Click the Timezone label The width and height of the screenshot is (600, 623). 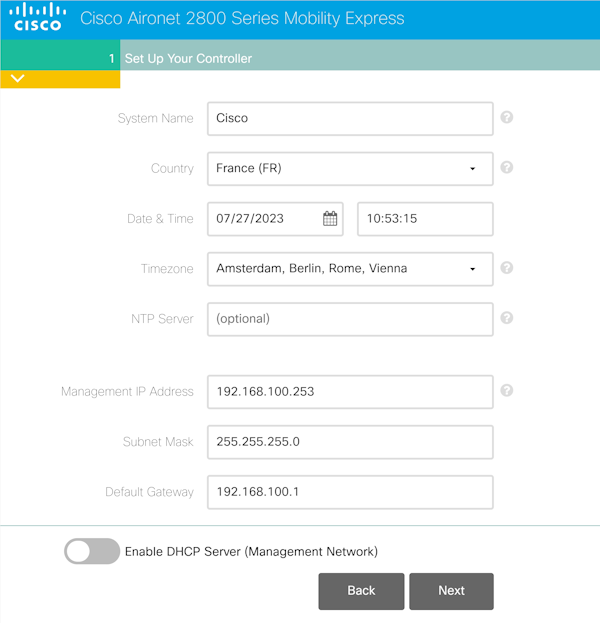[167, 269]
